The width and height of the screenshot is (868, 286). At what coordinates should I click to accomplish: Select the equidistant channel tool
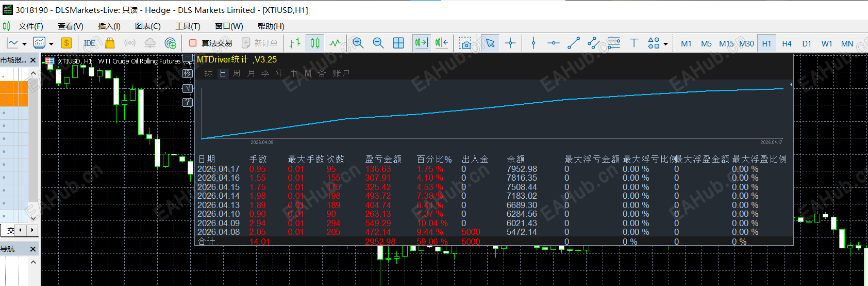[594, 43]
